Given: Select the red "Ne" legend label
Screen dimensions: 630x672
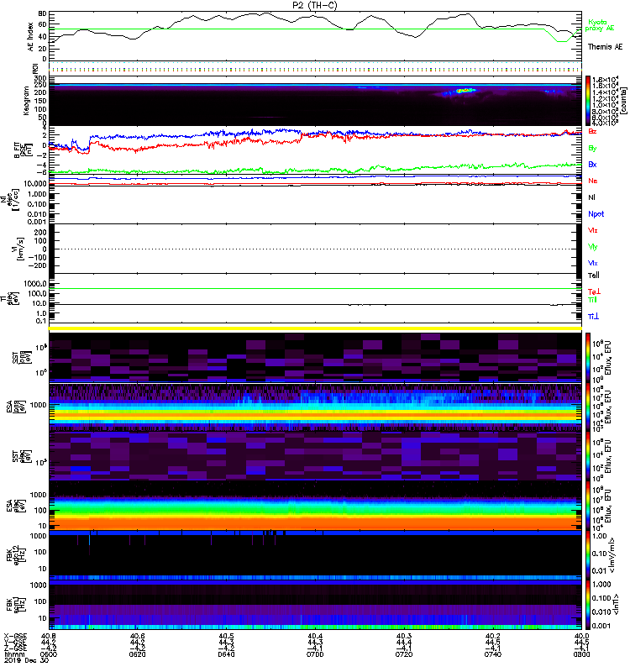Looking at the screenshot, I should click(x=592, y=181).
